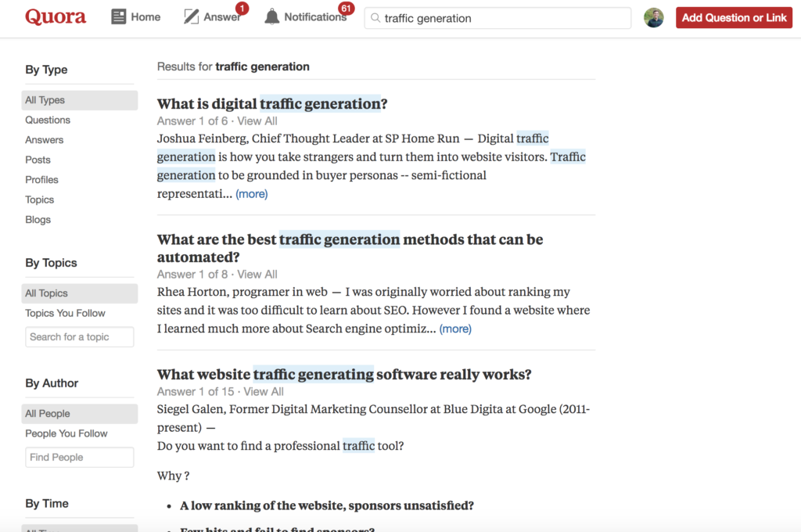The height and width of the screenshot is (532, 801).
Task: Filter results by Answers
Action: pos(45,140)
